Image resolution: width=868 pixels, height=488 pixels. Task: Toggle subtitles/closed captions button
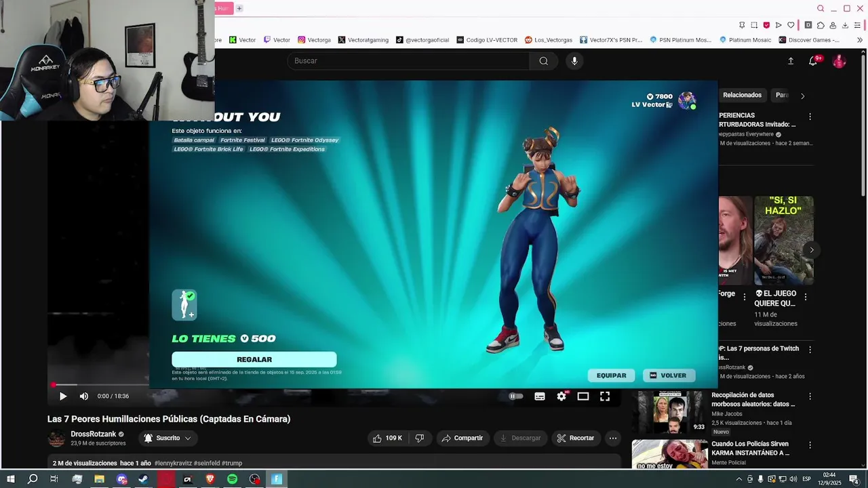540,396
